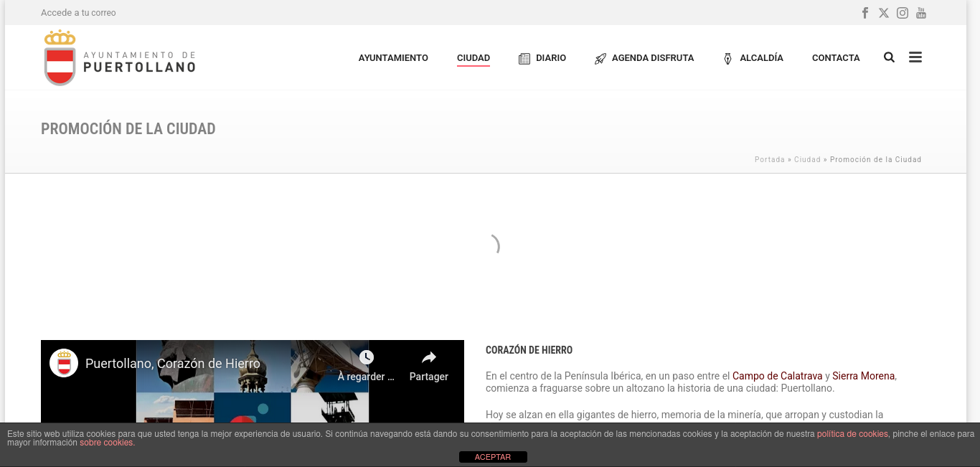Click the pen nib icon beside Alcaldía
980x467 pixels.
(x=727, y=59)
